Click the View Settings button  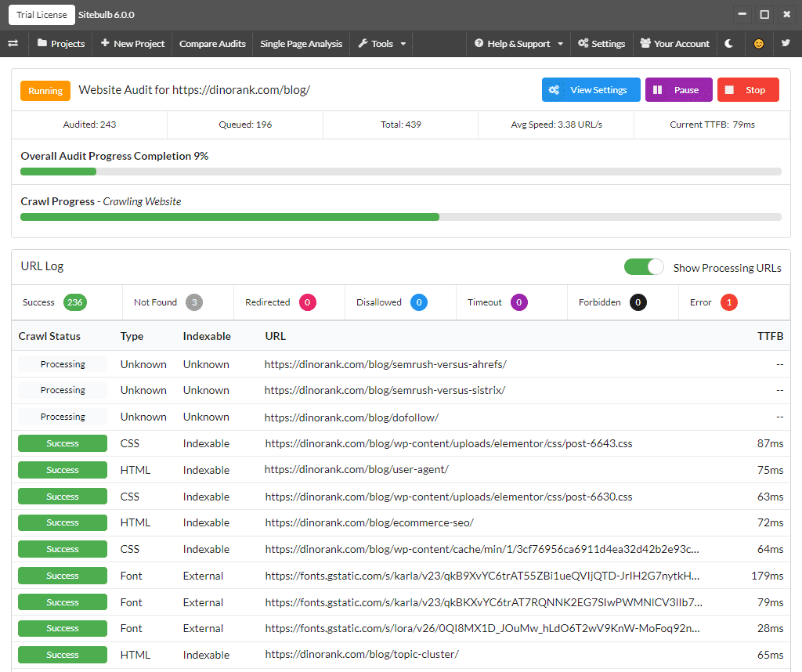(x=591, y=90)
